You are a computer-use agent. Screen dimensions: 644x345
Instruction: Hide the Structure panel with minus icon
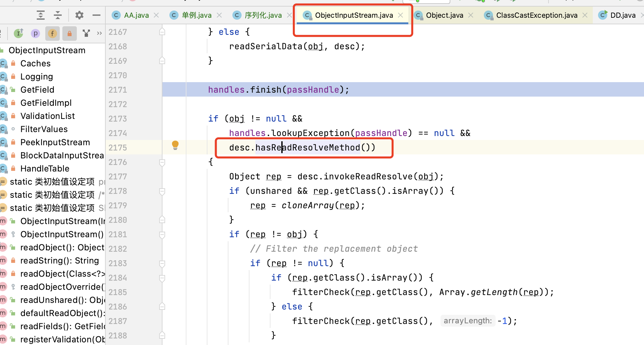96,15
